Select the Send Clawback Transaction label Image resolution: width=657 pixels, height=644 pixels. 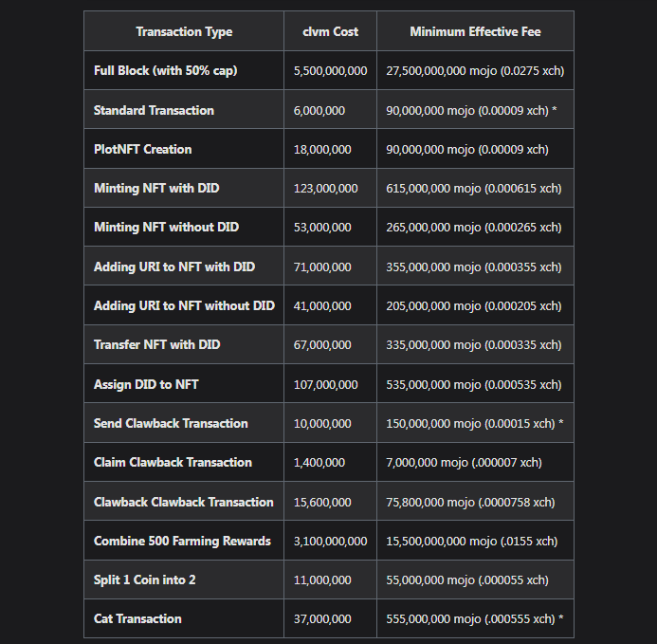click(171, 423)
